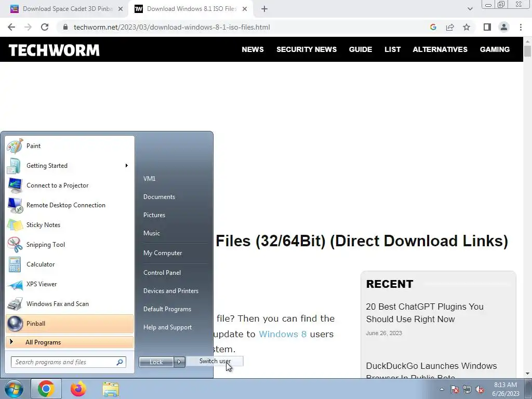The height and width of the screenshot is (399, 532).
Task: Show hidden tray icons arrow
Action: click(442, 390)
